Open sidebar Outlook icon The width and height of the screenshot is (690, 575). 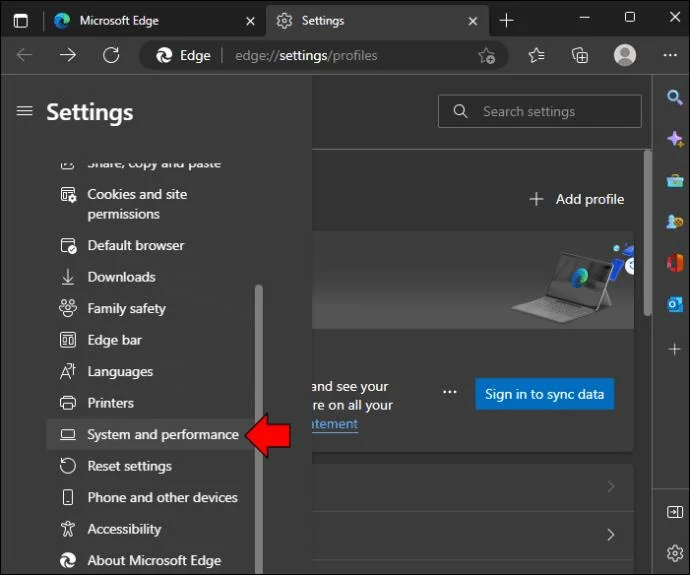pyautogui.click(x=675, y=304)
